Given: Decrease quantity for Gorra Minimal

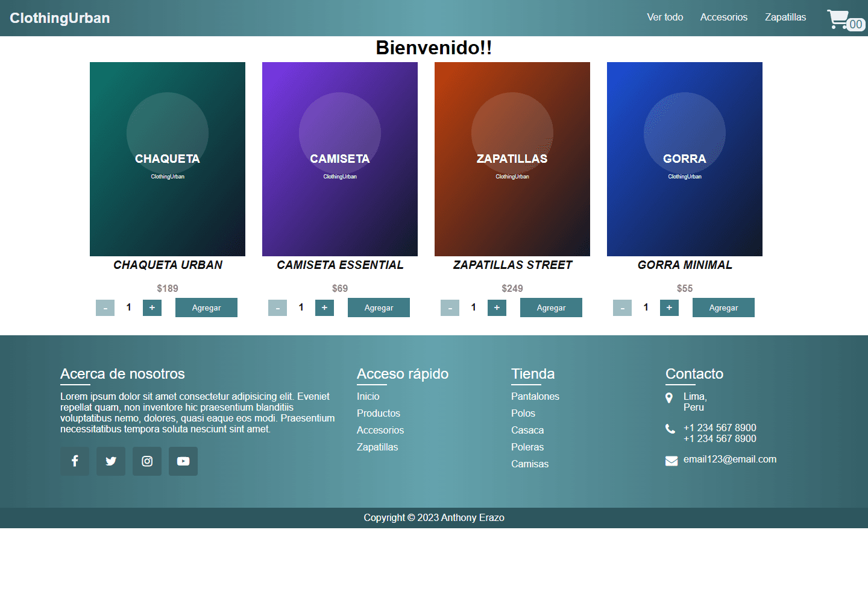Looking at the screenshot, I should coord(622,308).
